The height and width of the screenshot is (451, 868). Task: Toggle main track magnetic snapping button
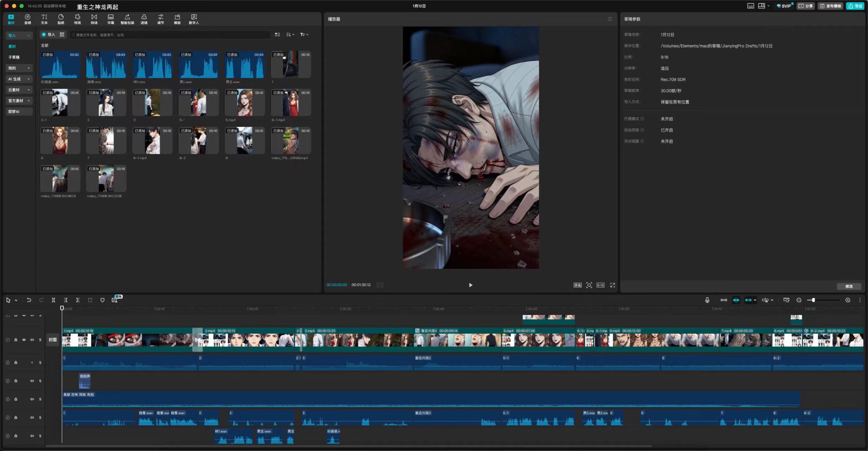coord(724,300)
